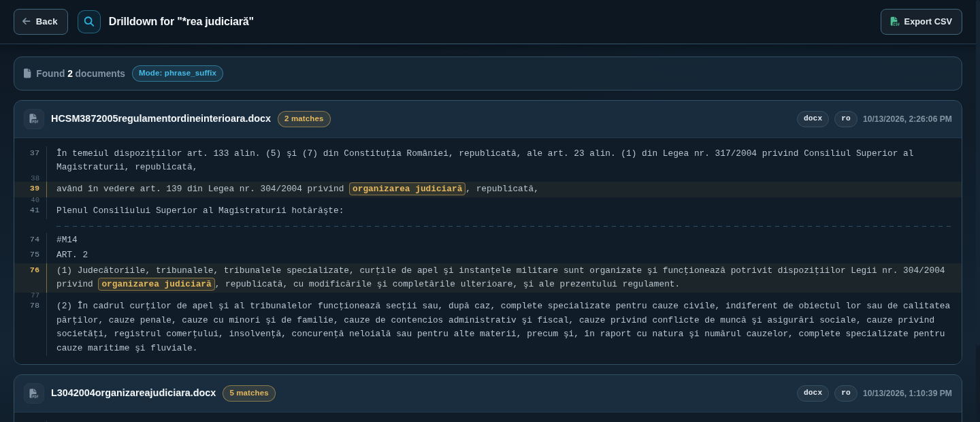Click the Found 2 documents label
The height and width of the screenshot is (422, 980).
tap(80, 74)
